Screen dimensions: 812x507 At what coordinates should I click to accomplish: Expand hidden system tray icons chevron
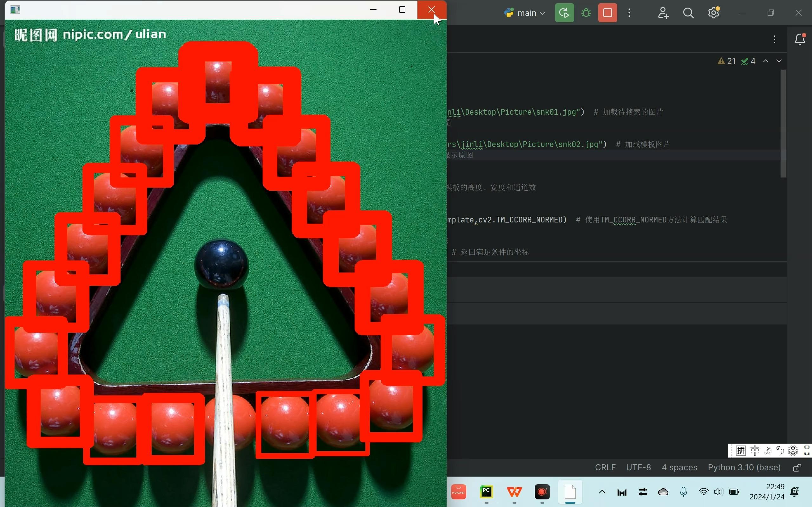[x=602, y=492]
